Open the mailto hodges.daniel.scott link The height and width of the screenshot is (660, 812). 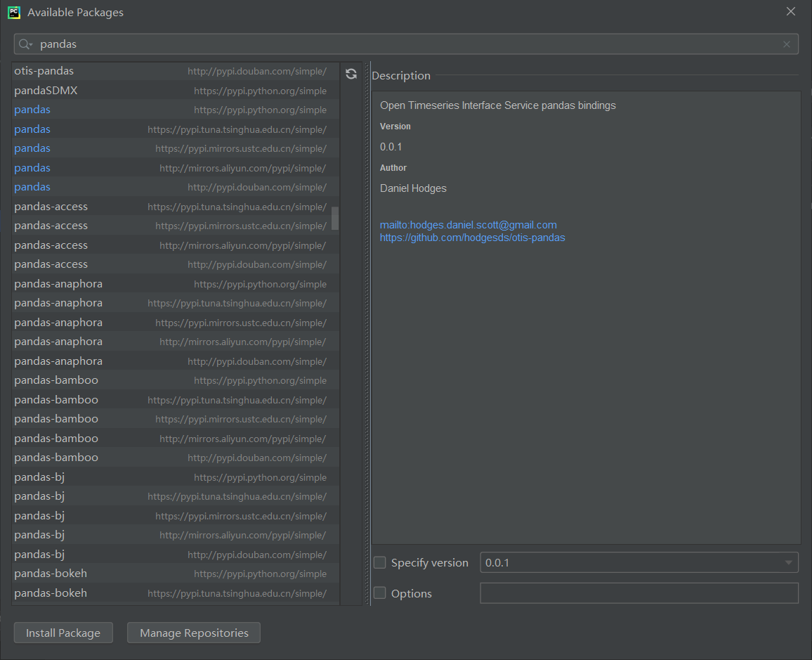tap(468, 225)
